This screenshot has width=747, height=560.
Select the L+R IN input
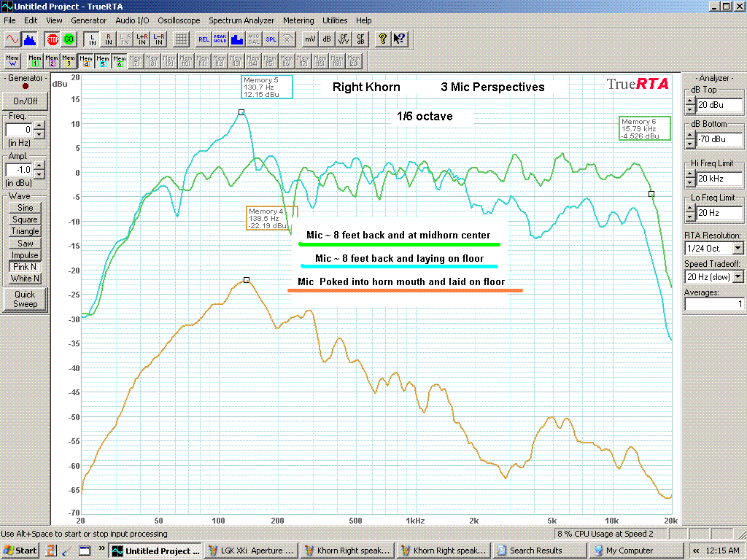tap(142, 39)
